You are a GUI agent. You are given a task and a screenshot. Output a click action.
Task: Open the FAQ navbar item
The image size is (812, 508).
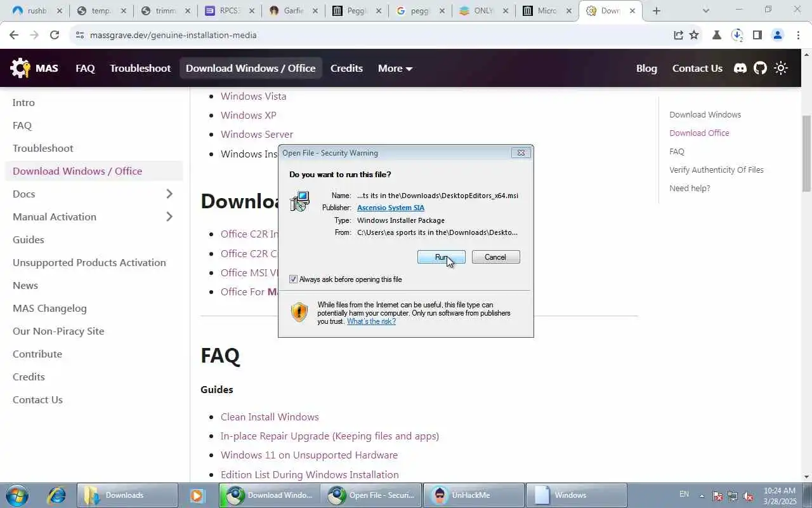pos(85,68)
